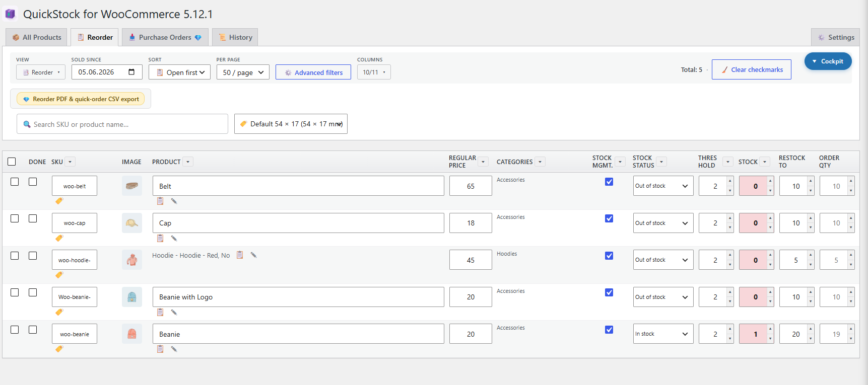
Task: Click the QuickStock purple cube logo
Action: point(10,14)
